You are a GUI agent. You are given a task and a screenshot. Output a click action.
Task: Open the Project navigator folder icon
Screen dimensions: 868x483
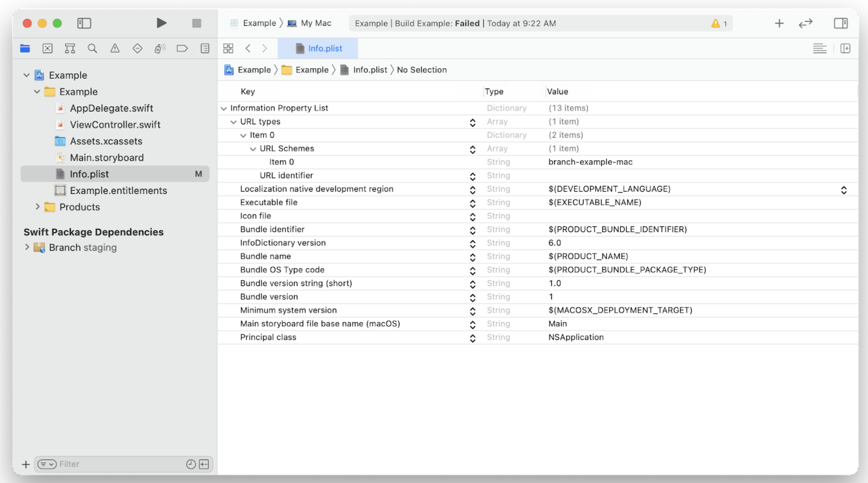click(25, 48)
